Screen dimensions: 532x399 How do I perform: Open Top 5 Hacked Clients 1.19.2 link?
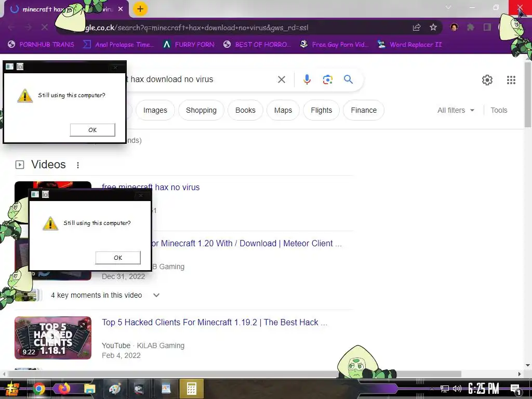215,322
